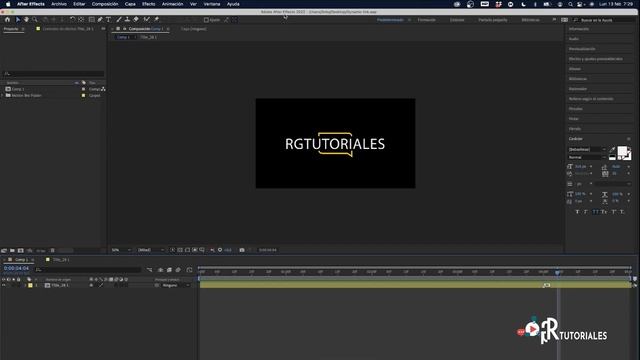
Task: Open the Character panel options menu
Action: [x=629, y=139]
